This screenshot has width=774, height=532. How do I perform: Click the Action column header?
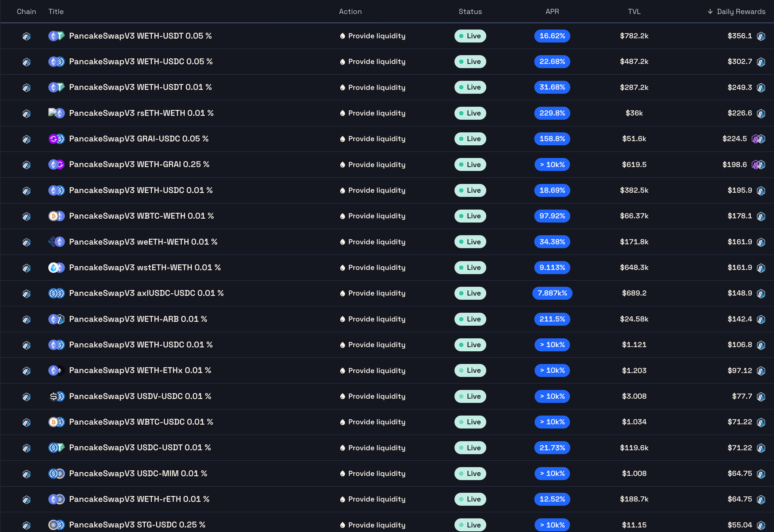point(350,11)
